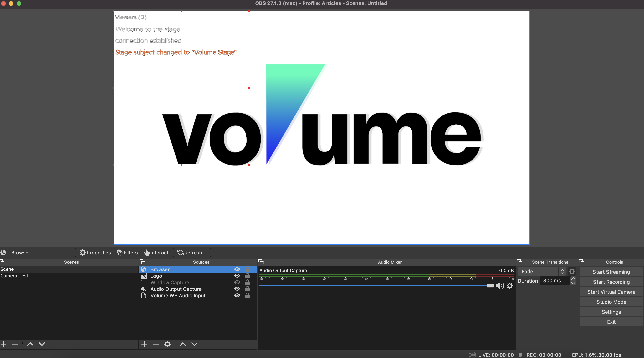Click the broadcast icon beside LIVE status
Image resolution: width=644 pixels, height=358 pixels.
(x=472, y=355)
